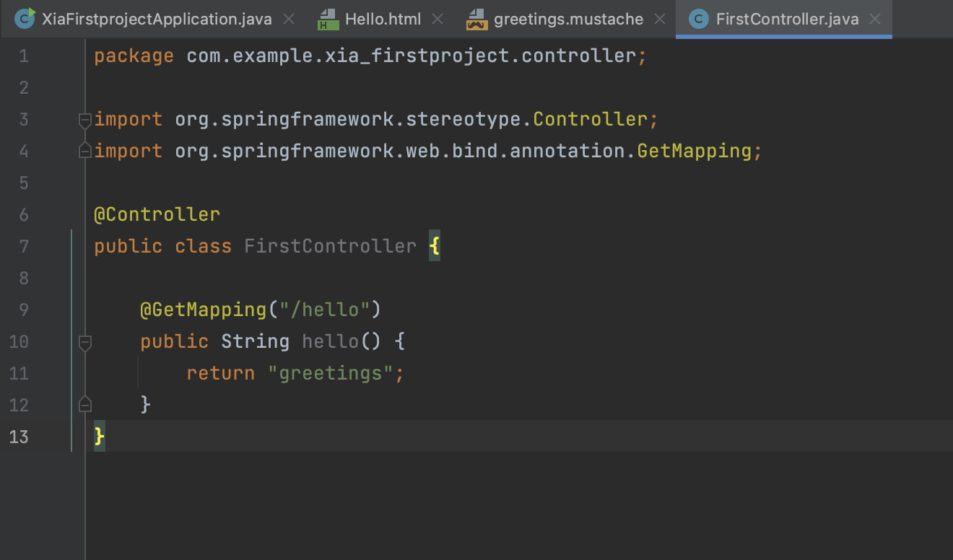Screen dimensions: 953x560
Task: Switch to XiaFirstprojectApplication.java tab
Action: click(x=157, y=19)
